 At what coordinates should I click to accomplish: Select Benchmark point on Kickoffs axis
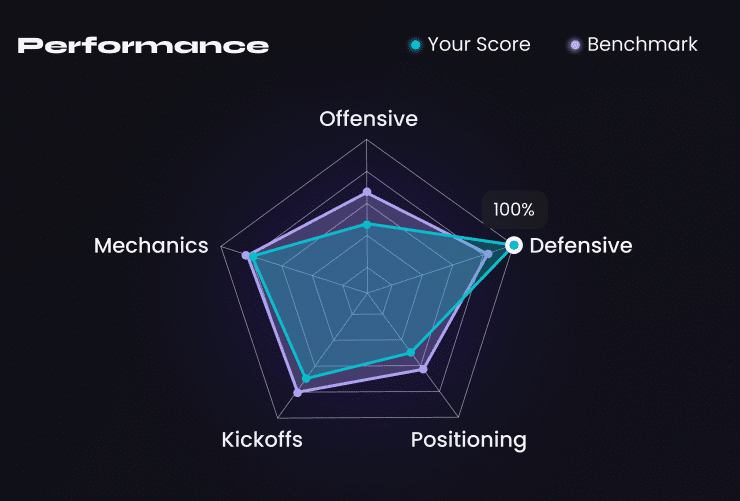click(x=297, y=392)
